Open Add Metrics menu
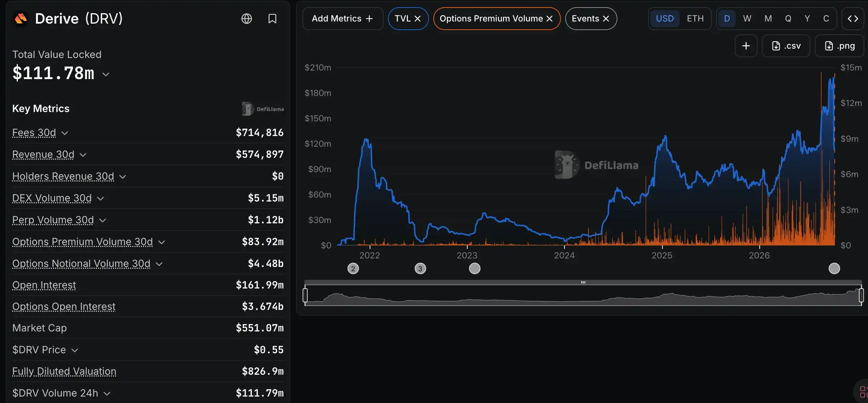The width and height of the screenshot is (868, 403). [343, 19]
